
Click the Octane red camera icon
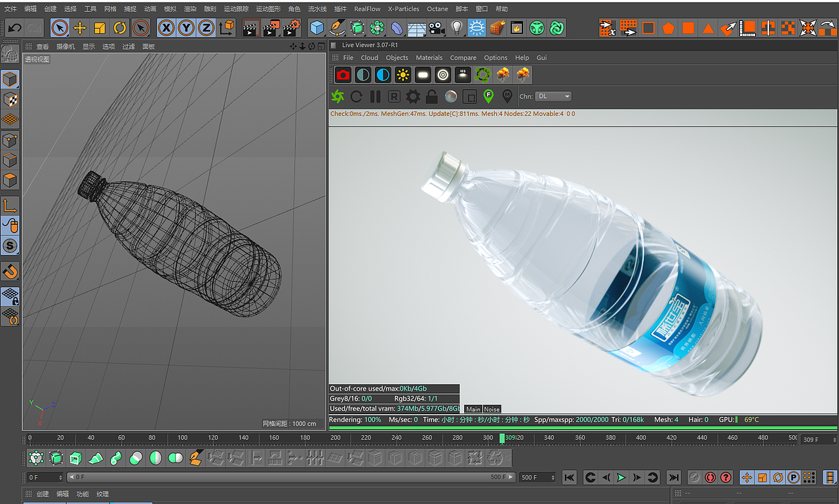point(343,75)
